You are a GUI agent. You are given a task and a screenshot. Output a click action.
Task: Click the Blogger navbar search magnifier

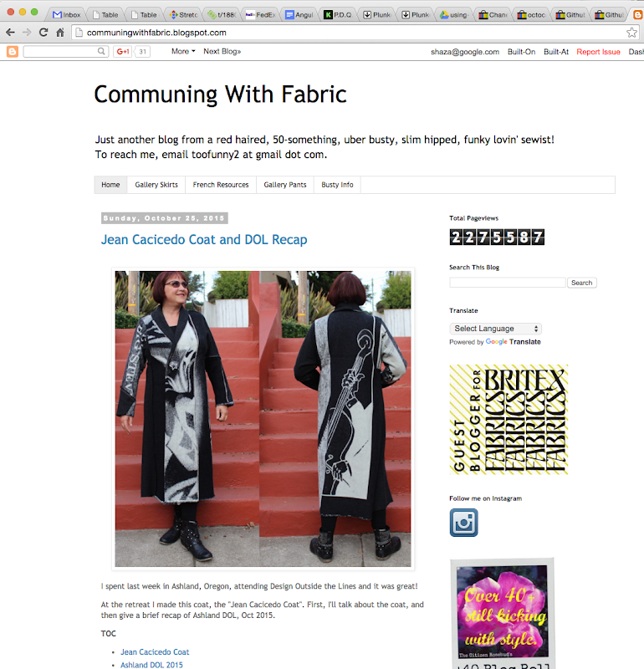(x=101, y=52)
